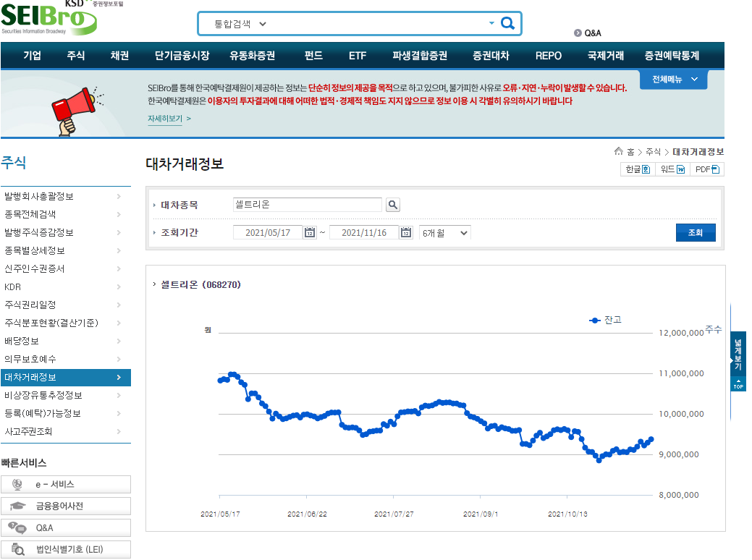
Task: Expand arrow for 배당정보
Action: pos(119,341)
